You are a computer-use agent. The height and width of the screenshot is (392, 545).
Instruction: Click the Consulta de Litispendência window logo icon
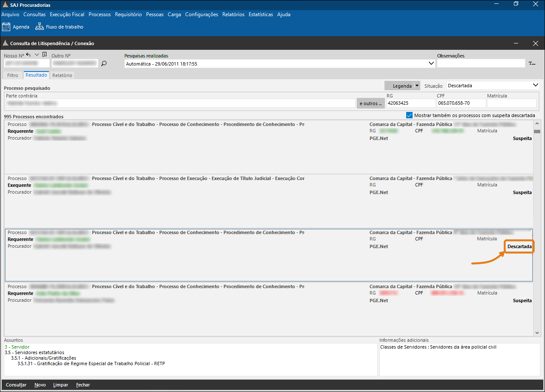pos(6,43)
